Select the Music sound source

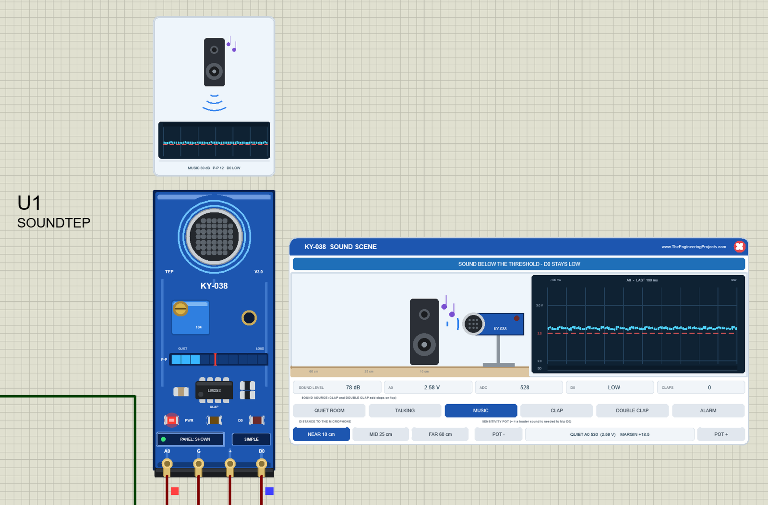[480, 410]
